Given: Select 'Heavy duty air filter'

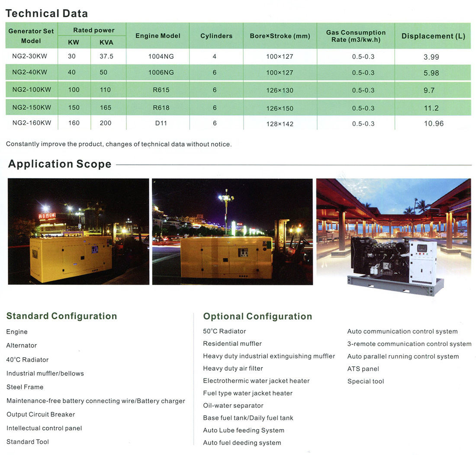Looking at the screenshot, I should click(x=233, y=368).
